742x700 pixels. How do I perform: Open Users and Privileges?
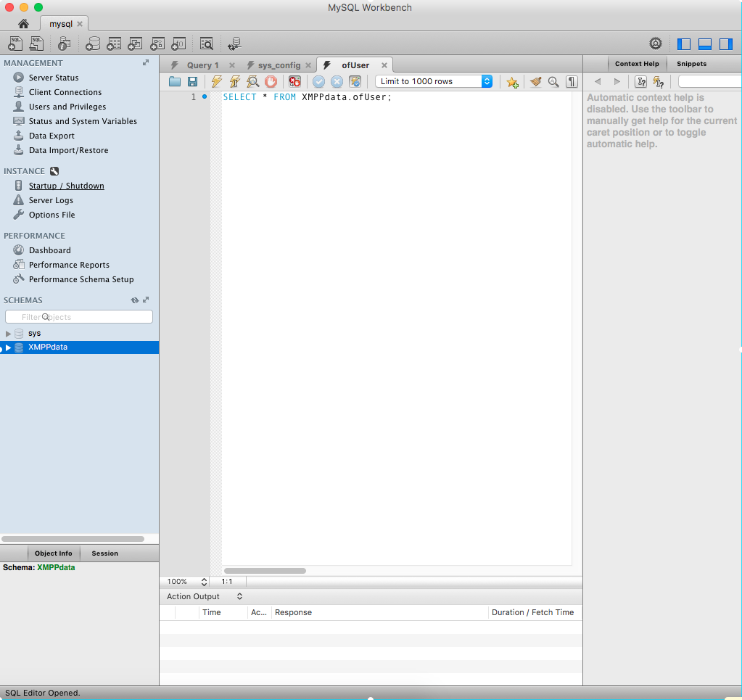coord(67,107)
